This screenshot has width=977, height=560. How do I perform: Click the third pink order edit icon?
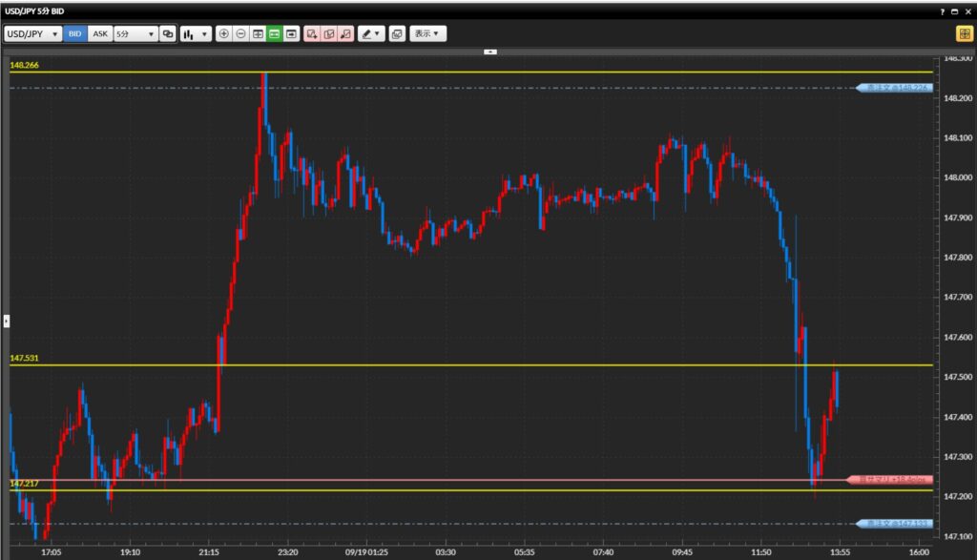pyautogui.click(x=345, y=33)
